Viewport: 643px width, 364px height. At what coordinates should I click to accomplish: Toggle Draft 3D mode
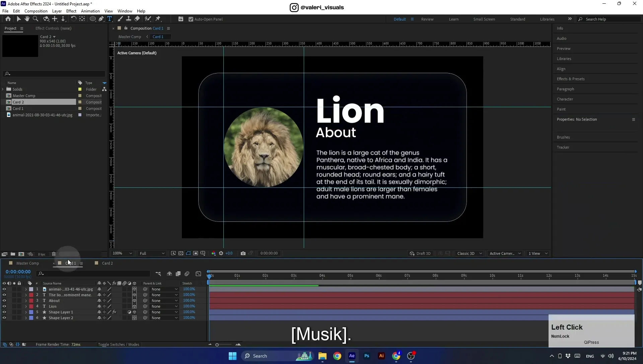click(x=420, y=253)
